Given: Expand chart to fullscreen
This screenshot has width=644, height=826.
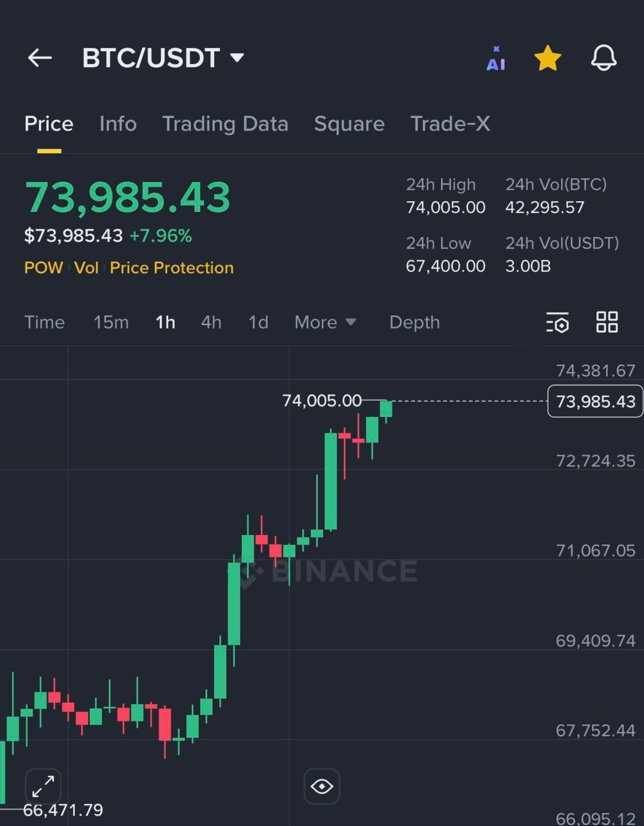Looking at the screenshot, I should pyautogui.click(x=43, y=786).
